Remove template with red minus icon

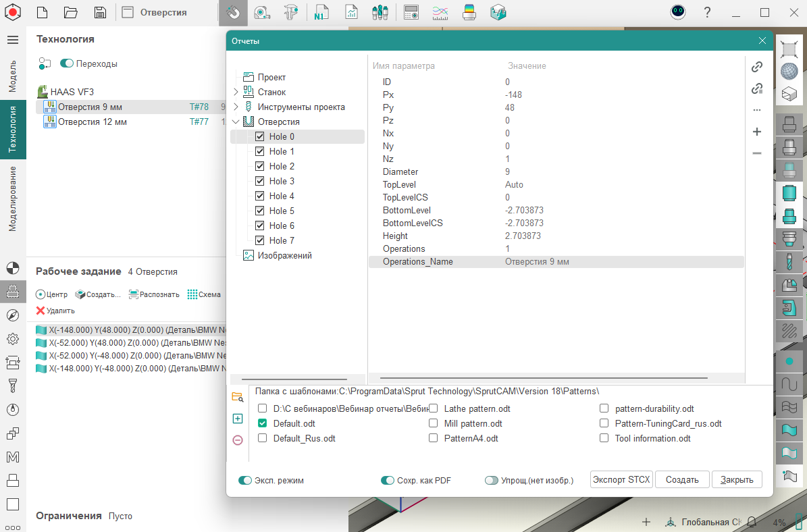[238, 440]
